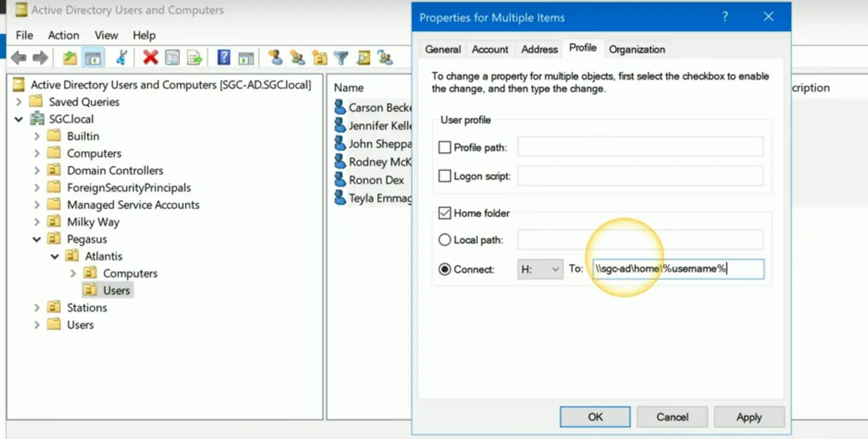
Task: Click the funnel Filter icon in toolbar
Action: pyautogui.click(x=341, y=58)
